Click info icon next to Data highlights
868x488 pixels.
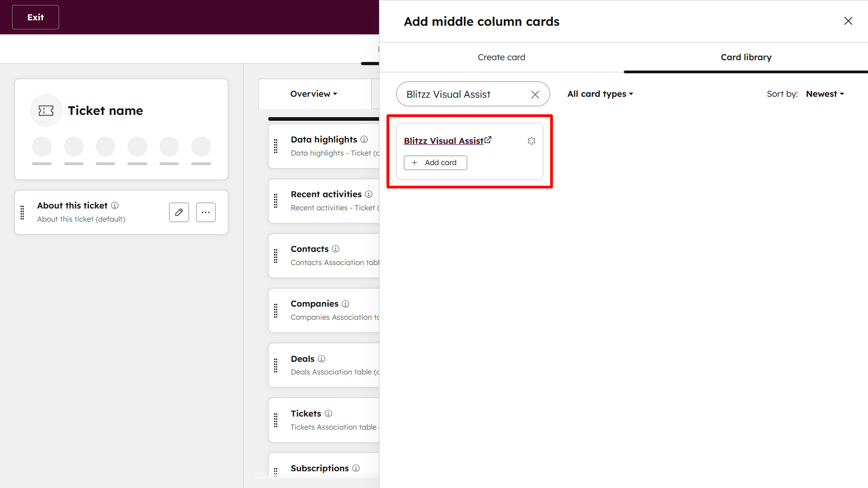point(364,139)
